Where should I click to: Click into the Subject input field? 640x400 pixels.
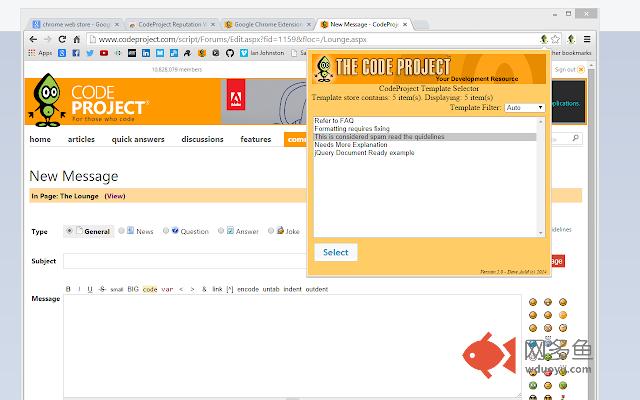(x=184, y=261)
